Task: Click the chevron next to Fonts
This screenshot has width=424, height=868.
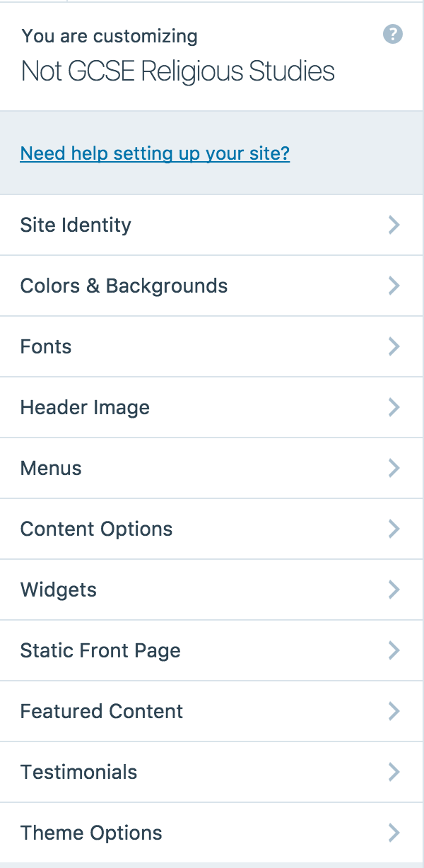Action: (x=394, y=347)
